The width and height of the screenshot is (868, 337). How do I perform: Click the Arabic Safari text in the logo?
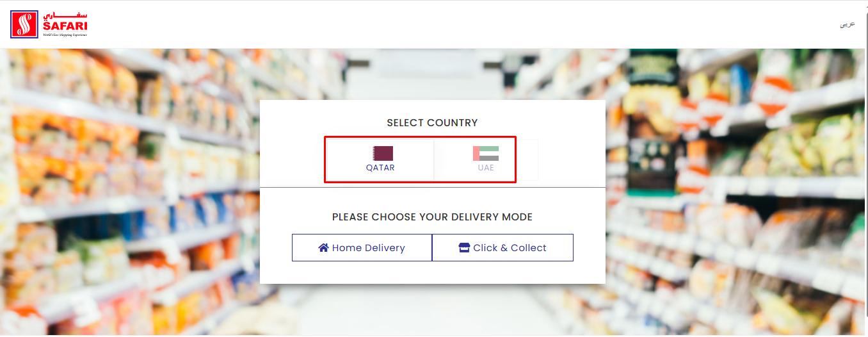[x=65, y=15]
